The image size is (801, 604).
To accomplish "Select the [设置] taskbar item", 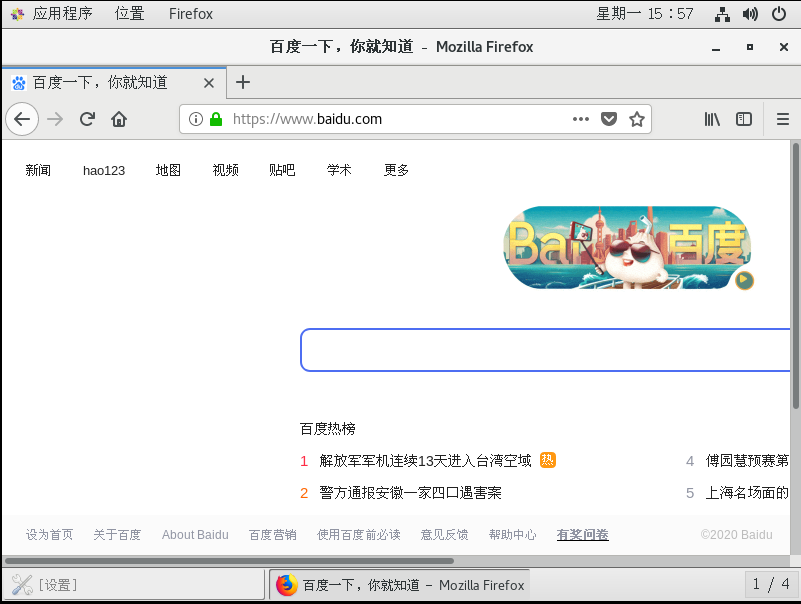I will coord(133,585).
